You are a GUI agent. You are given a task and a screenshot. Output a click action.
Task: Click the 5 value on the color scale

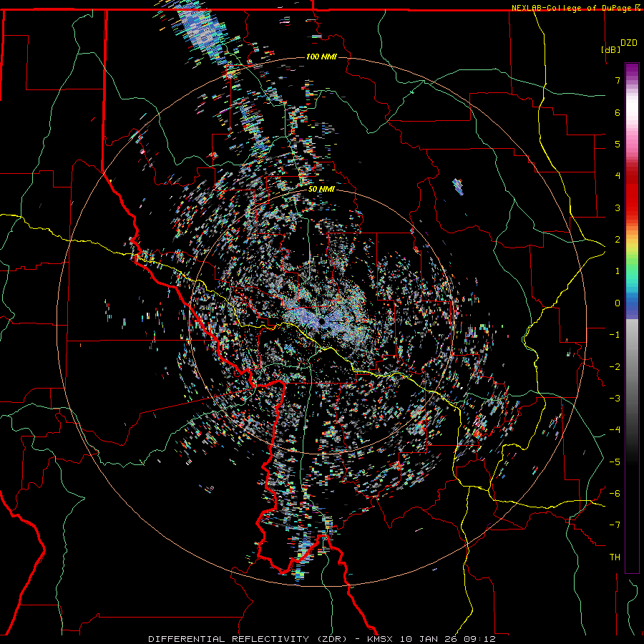pyautogui.click(x=618, y=144)
